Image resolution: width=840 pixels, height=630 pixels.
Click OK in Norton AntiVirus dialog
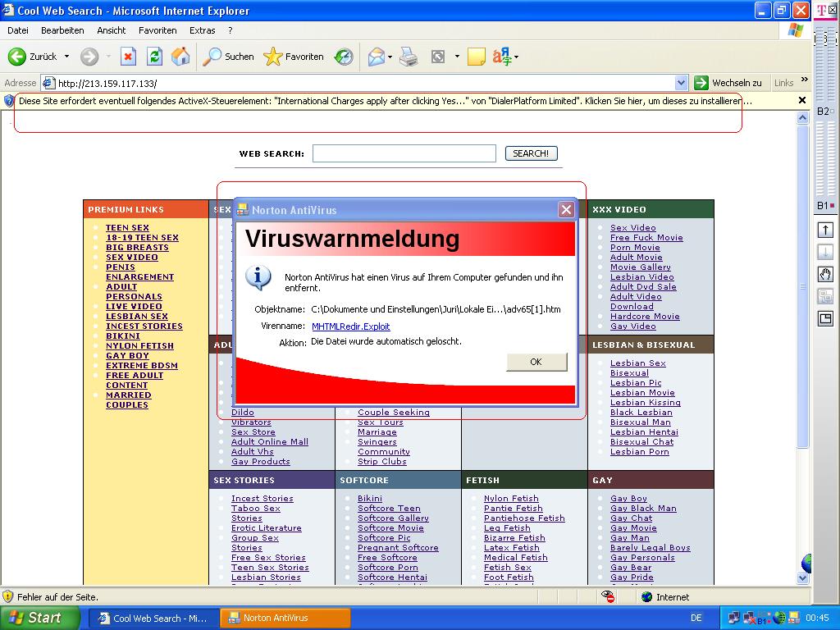coord(536,362)
